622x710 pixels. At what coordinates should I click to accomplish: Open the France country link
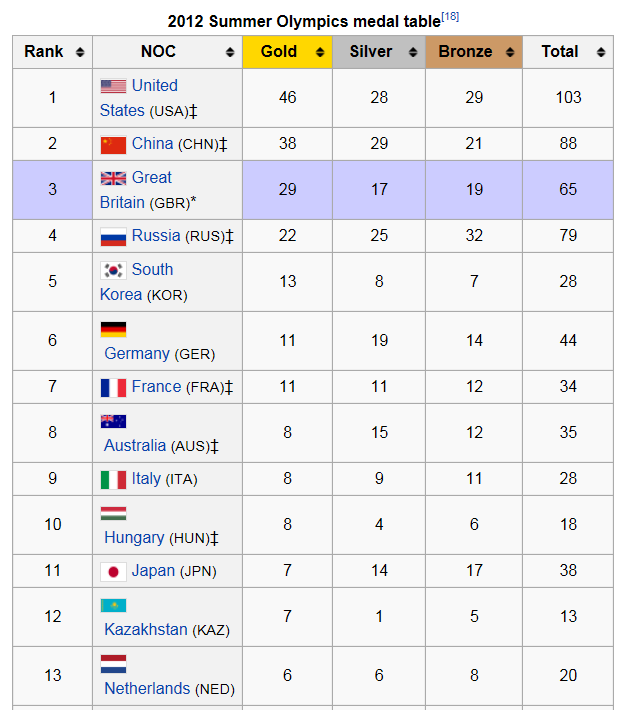pos(156,387)
